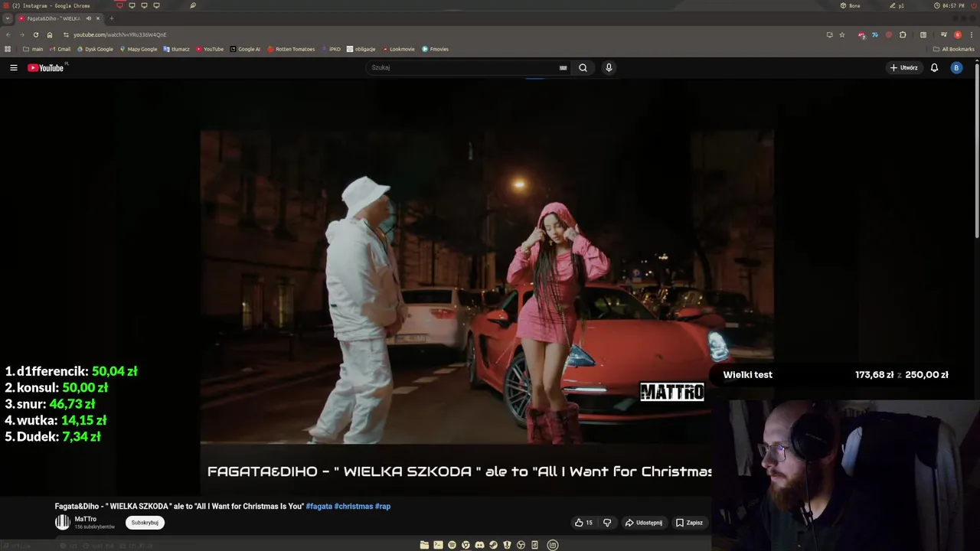Open the main bookmarks folder
The image size is (980, 551).
click(x=33, y=49)
